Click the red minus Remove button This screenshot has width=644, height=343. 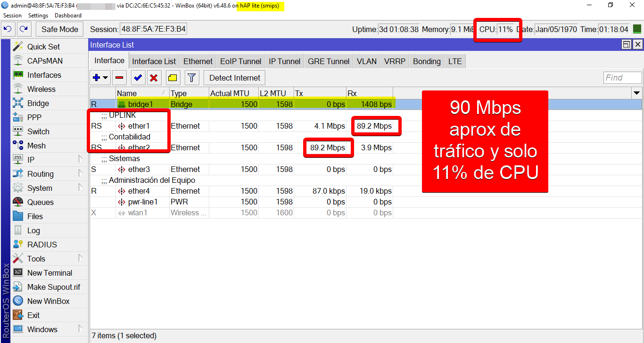(x=120, y=78)
